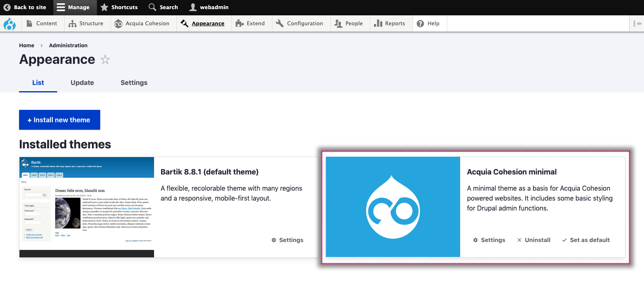Click the Acquia Cohesion minimal description text
The width and height of the screenshot is (644, 298).
coord(540,199)
